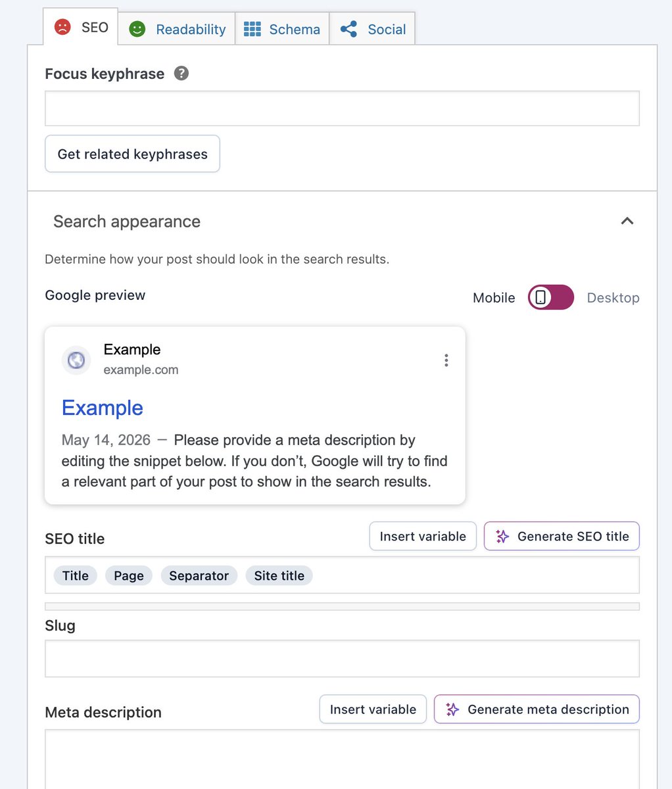Collapse the Search appearance section chevron
Viewport: 672px width, 789px height.
[627, 221]
